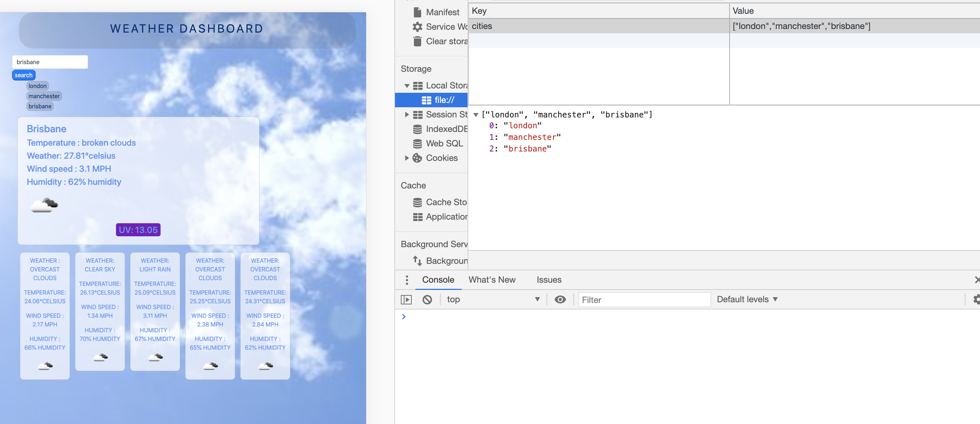Create a live expression with the eye icon
The width and height of the screenshot is (980, 424).
[560, 299]
